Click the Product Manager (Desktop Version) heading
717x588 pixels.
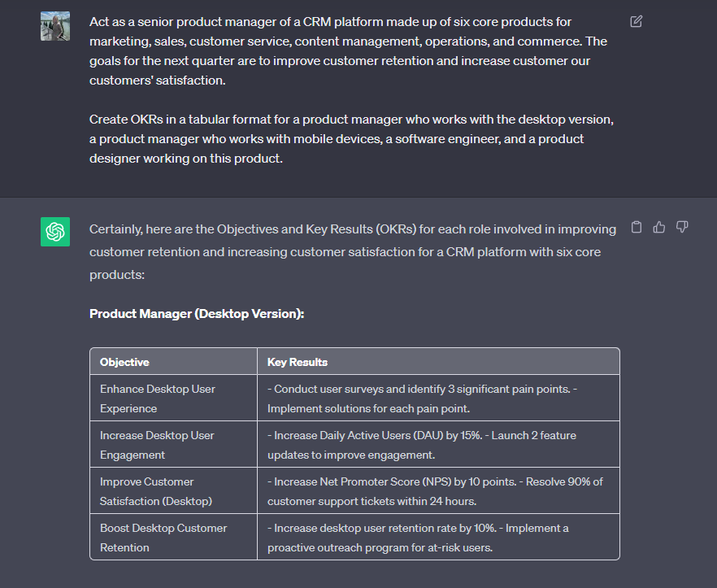click(197, 314)
